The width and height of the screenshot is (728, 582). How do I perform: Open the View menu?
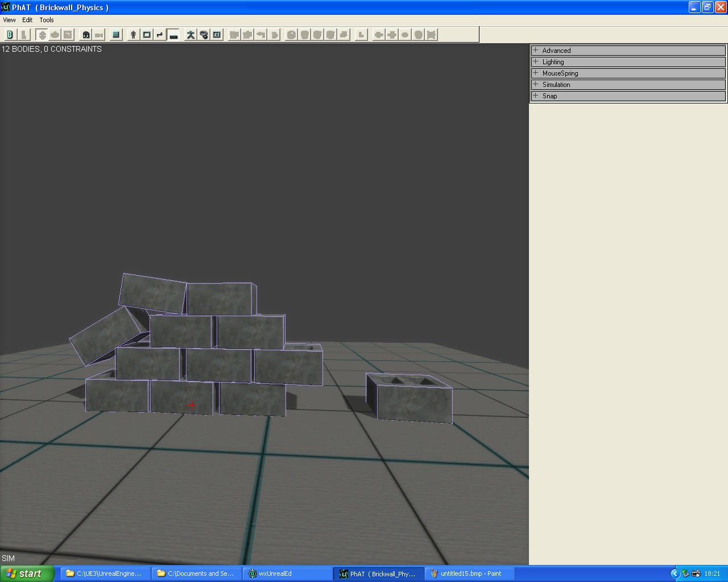click(9, 20)
